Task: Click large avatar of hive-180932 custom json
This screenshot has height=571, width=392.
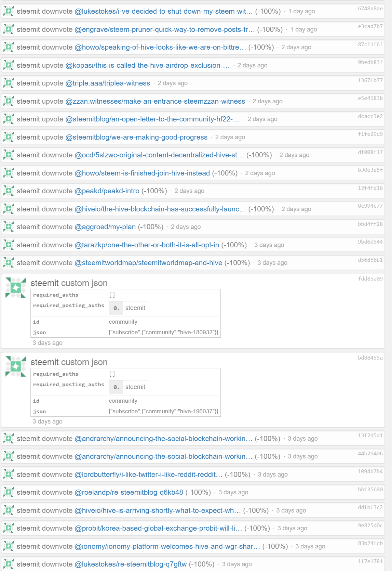Action: point(16,288)
